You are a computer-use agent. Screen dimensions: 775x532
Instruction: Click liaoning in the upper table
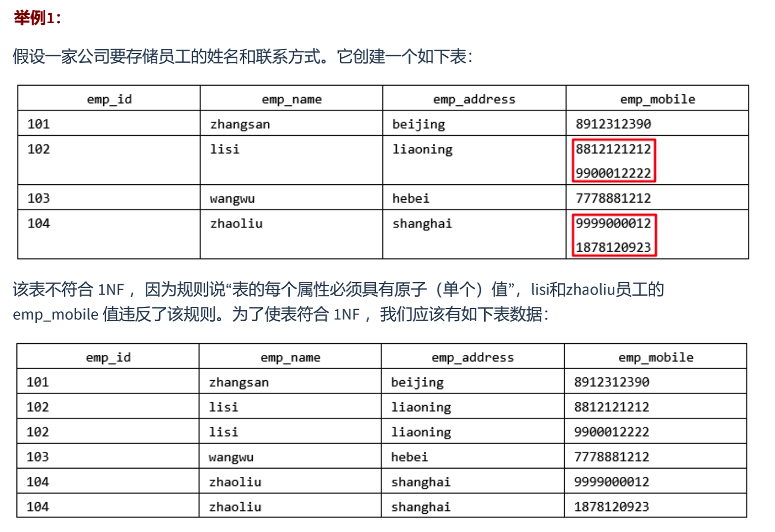click(x=422, y=150)
